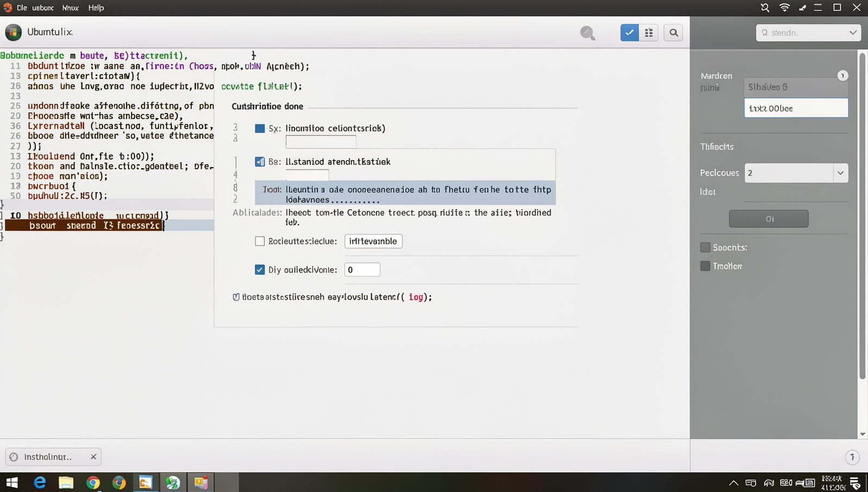
Task: Open the stendn. search dropdown
Action: click(x=808, y=33)
